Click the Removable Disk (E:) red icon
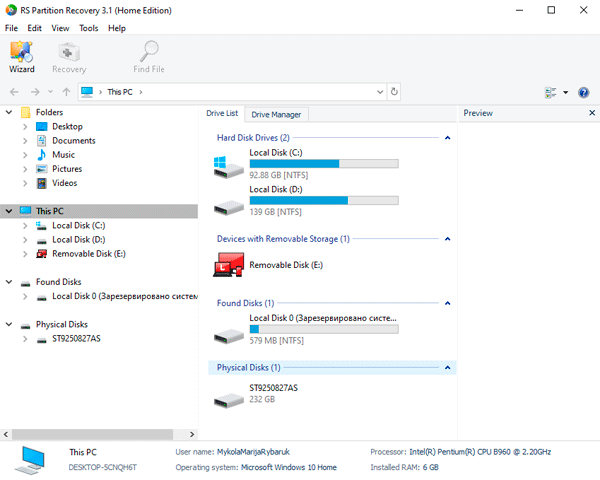This screenshot has width=600, height=480. pyautogui.click(x=229, y=264)
